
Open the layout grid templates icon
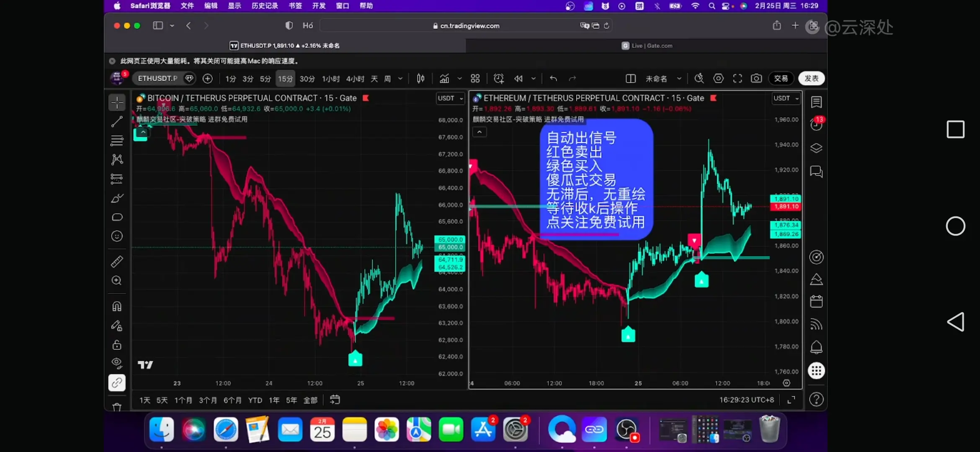[475, 78]
